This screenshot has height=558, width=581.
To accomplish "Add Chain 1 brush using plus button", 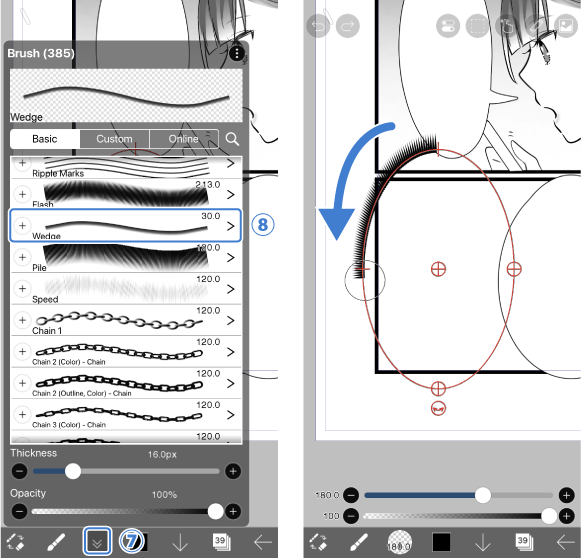I will (x=22, y=320).
